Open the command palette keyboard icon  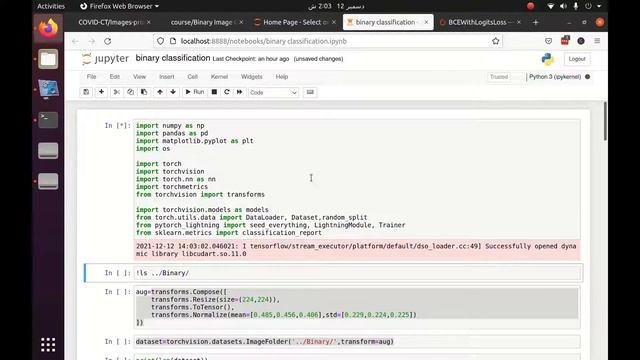[310, 92]
